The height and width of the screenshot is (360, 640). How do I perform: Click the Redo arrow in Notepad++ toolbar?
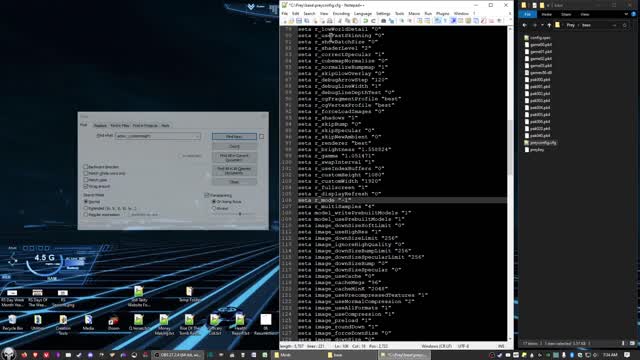[x=373, y=21]
